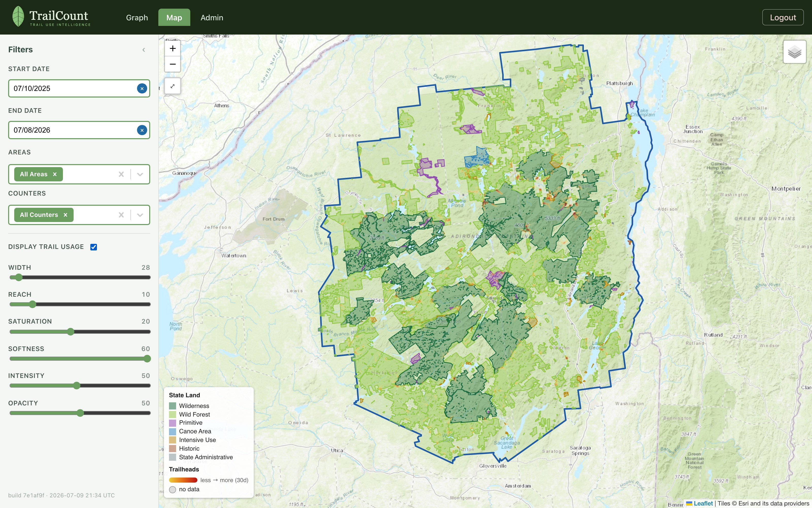Click the Wild Forest legend swatch
Viewport: 812px width, 508px height.
(173, 414)
